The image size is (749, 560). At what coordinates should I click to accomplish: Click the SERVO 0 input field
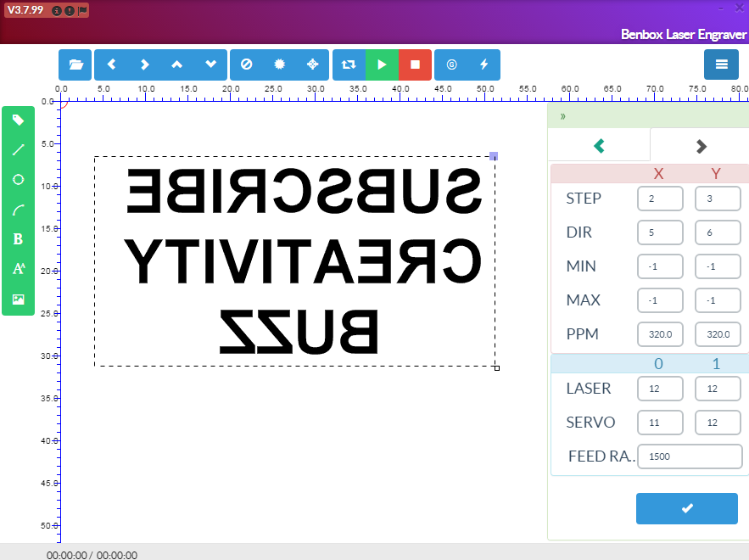coord(660,423)
